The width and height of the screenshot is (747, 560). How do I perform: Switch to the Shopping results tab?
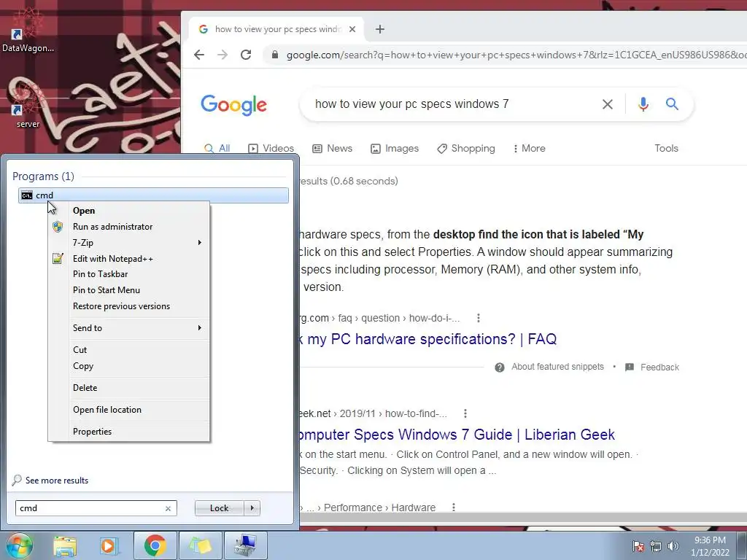tap(466, 149)
